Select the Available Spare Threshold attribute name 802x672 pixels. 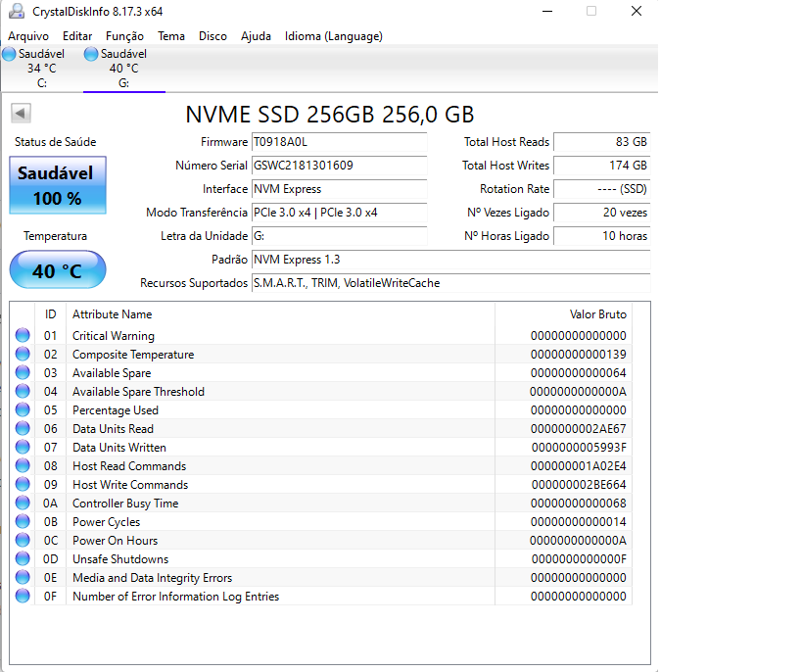tap(139, 392)
